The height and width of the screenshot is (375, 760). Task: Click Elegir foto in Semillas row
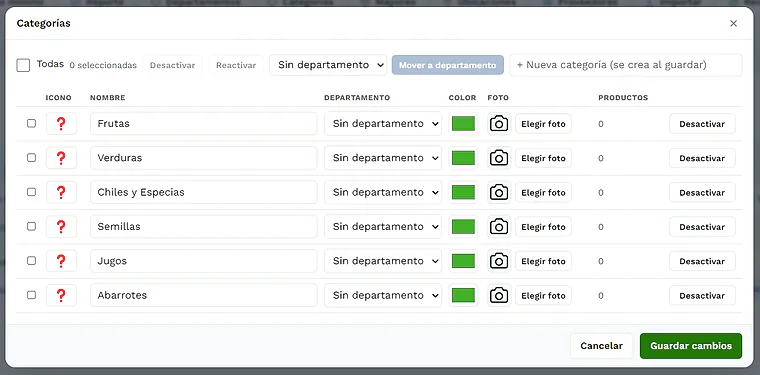543,227
